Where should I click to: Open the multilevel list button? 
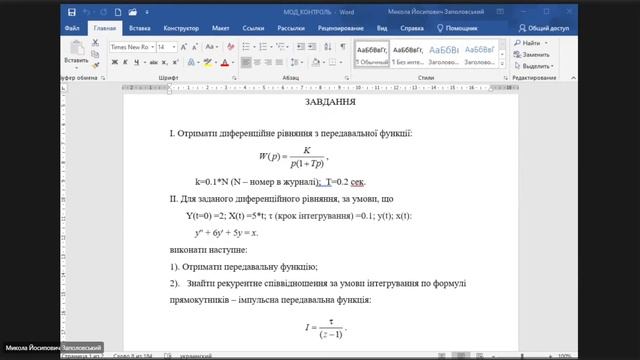280,47
